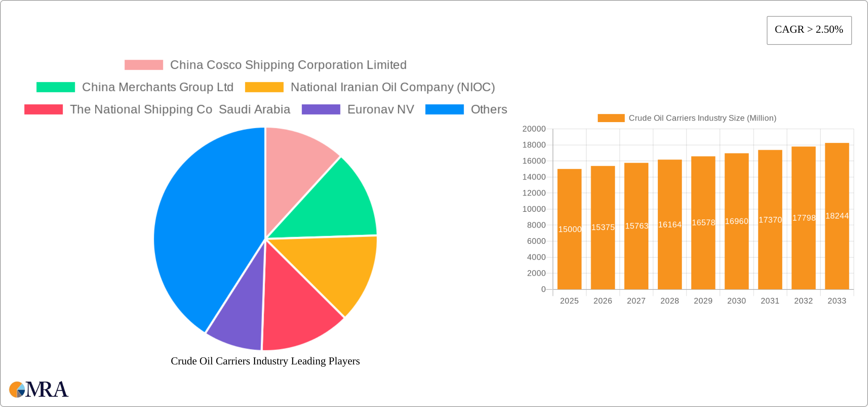
Task: Select the pink China Cosco pie slice
Action: point(297,167)
